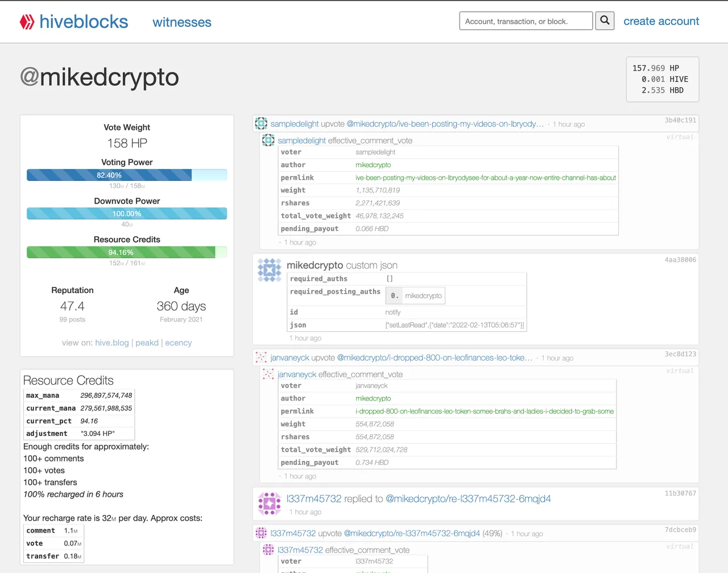
Task: Click the @mikedcrypto page heading
Action: click(x=100, y=77)
